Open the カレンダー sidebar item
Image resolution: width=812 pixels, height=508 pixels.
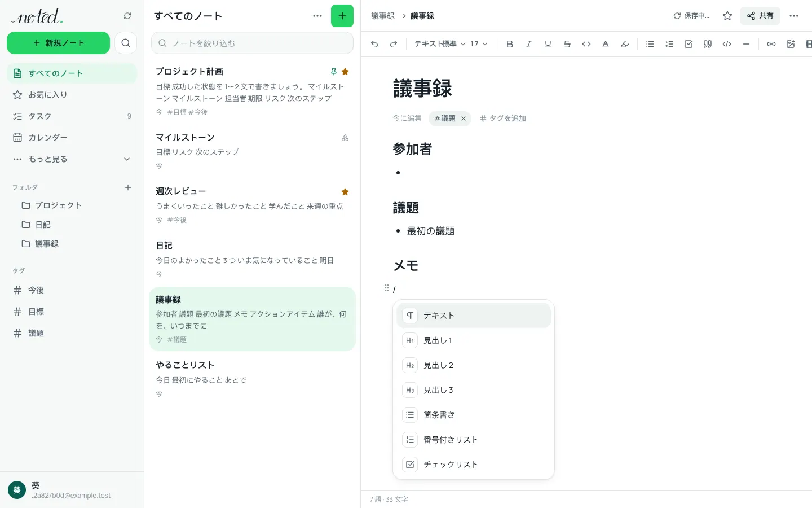[x=72, y=138]
